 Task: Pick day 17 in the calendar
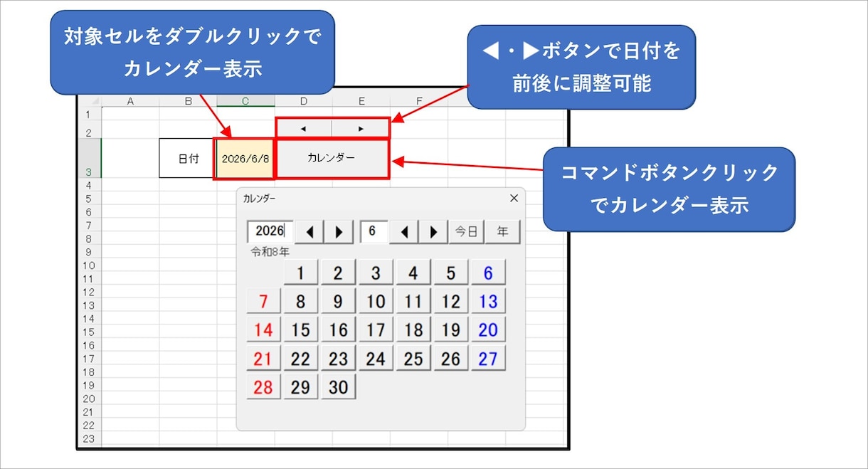(376, 330)
